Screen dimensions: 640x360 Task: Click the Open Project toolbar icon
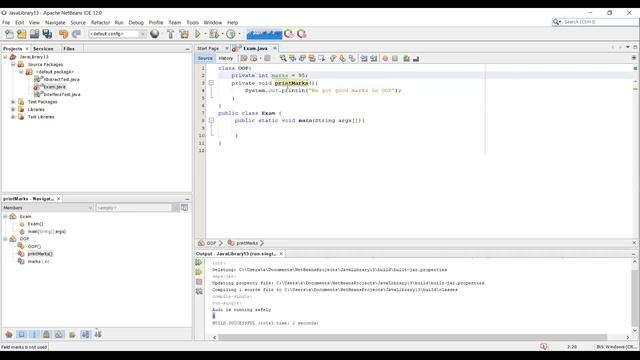pyautogui.click(x=34, y=34)
